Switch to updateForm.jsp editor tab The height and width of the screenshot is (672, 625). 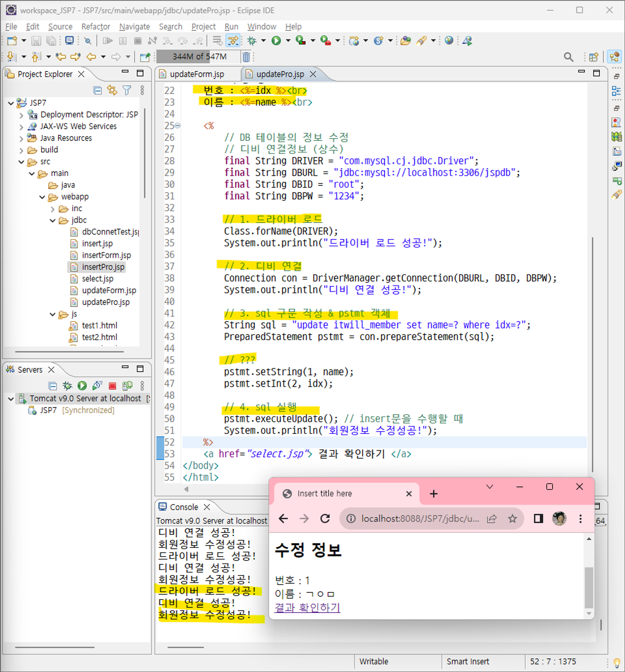tap(196, 74)
